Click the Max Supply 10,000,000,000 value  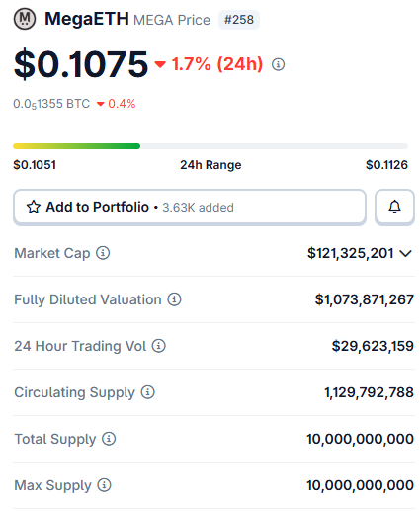click(x=360, y=485)
